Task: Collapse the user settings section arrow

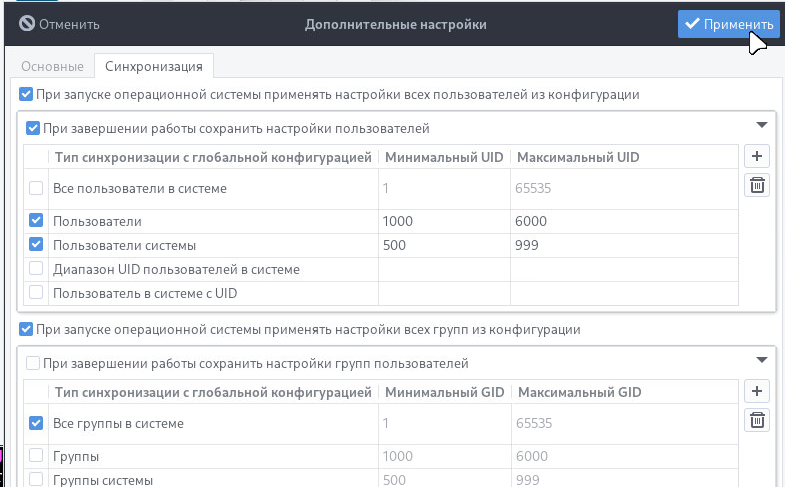Action: pyautogui.click(x=762, y=125)
